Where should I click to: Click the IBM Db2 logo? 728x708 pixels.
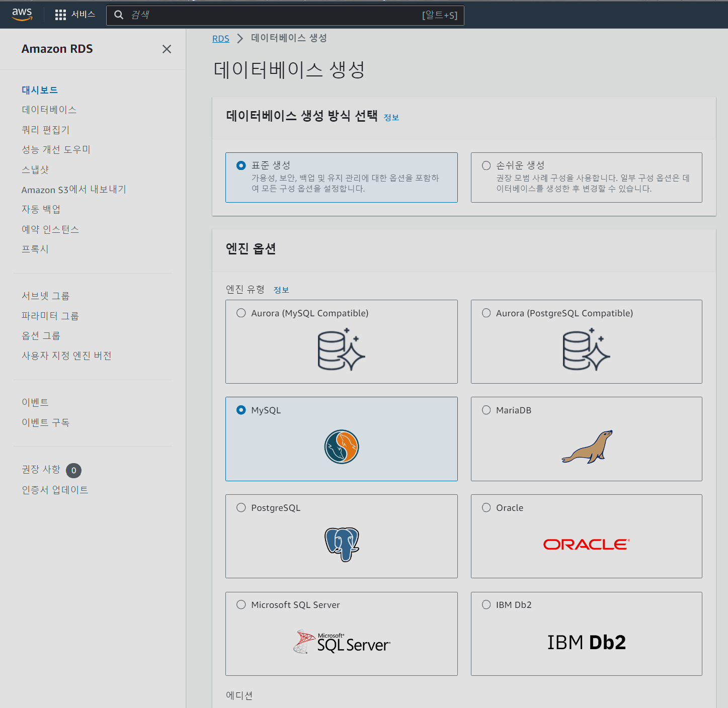click(587, 642)
